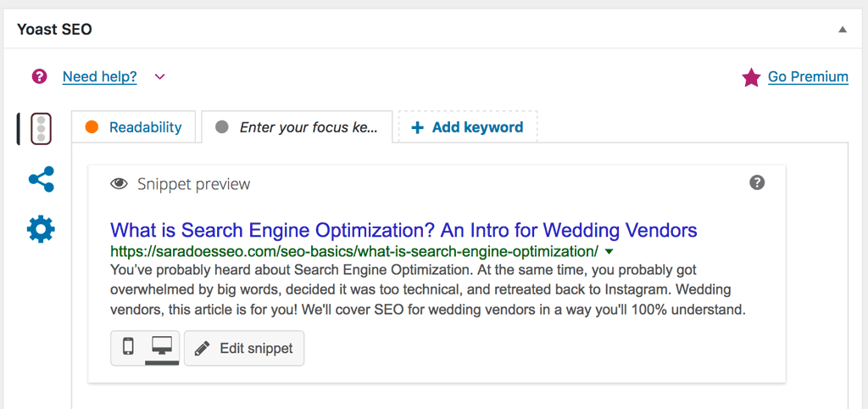Image resolution: width=868 pixels, height=409 pixels.
Task: Click the Edit snippet button
Action: [x=244, y=348]
